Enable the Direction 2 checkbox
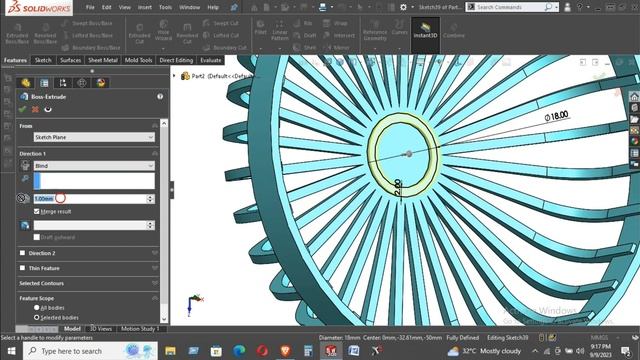The image size is (640, 360). coord(22,253)
